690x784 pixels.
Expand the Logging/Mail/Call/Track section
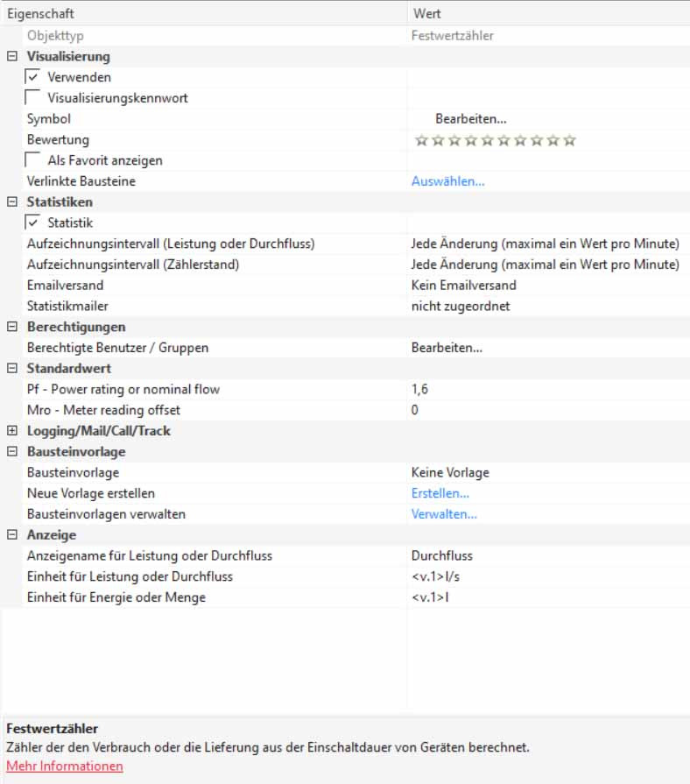(12, 431)
